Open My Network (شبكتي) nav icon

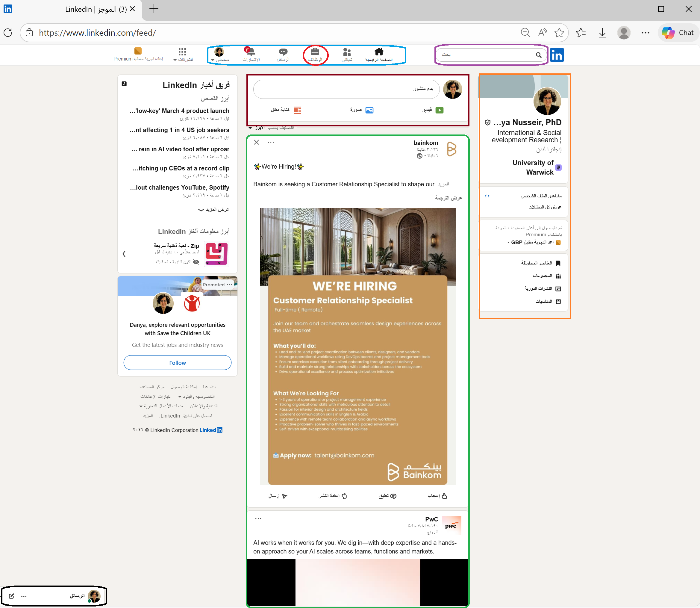tap(347, 55)
